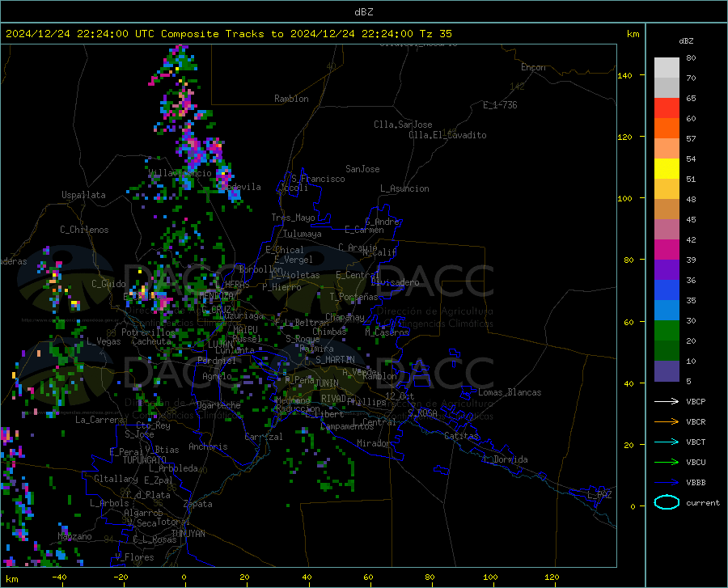Viewport: 728px width, 588px height.
Task: Click the 'Ugarteche' map label
Action: click(218, 405)
